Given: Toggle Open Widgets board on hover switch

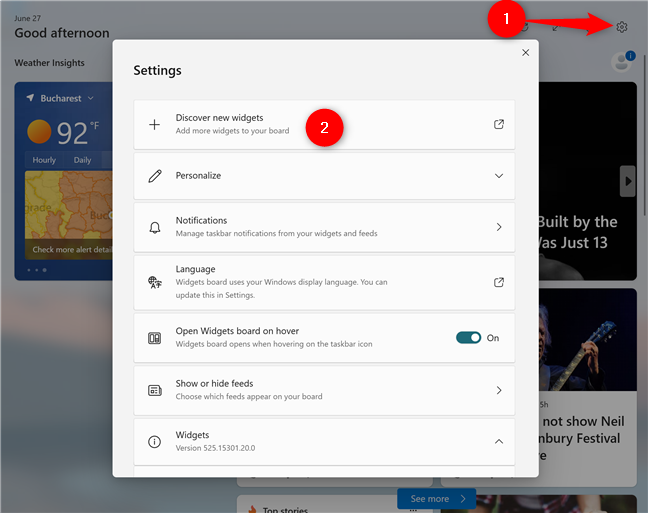Looking at the screenshot, I should pos(468,338).
